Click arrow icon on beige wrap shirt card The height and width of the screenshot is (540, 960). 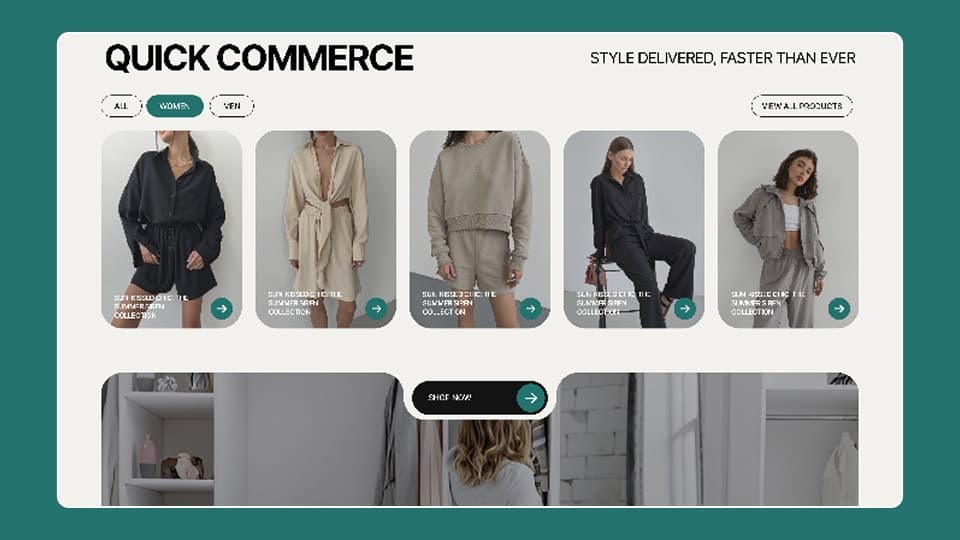376,308
